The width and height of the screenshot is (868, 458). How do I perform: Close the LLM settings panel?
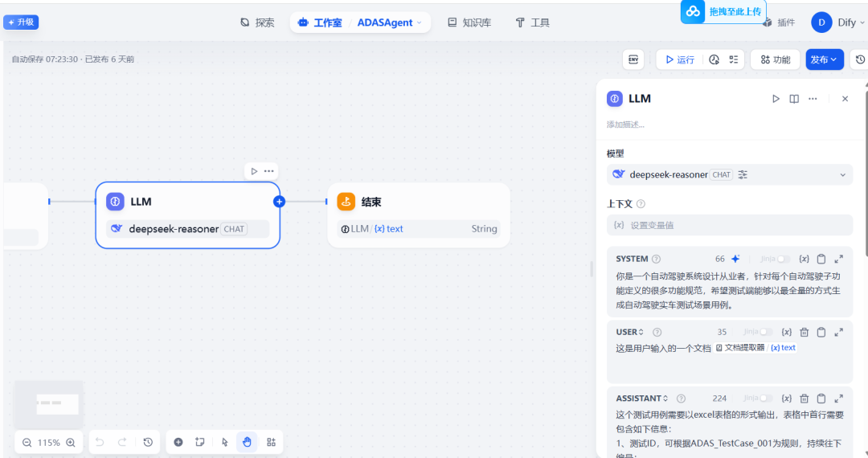(845, 99)
